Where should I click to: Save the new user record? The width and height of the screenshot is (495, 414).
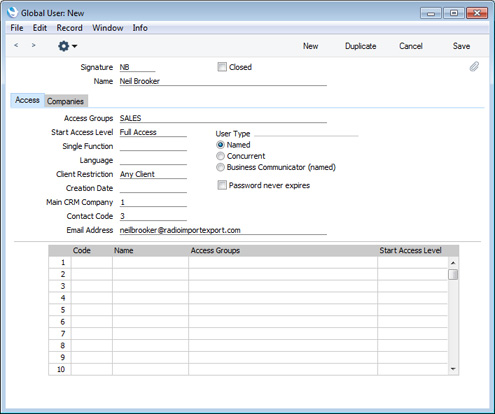click(x=461, y=46)
